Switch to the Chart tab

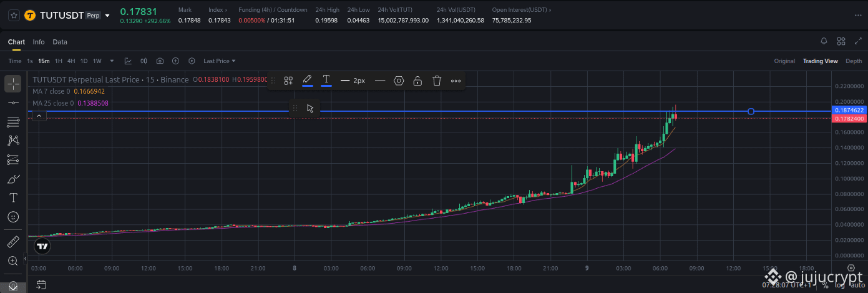pyautogui.click(x=16, y=42)
